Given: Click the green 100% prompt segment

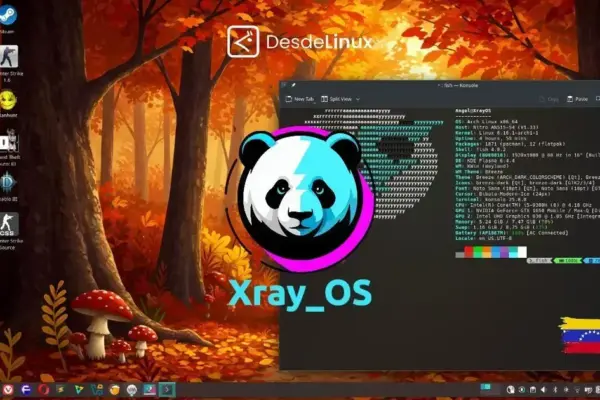Looking at the screenshot, I should [568, 261].
